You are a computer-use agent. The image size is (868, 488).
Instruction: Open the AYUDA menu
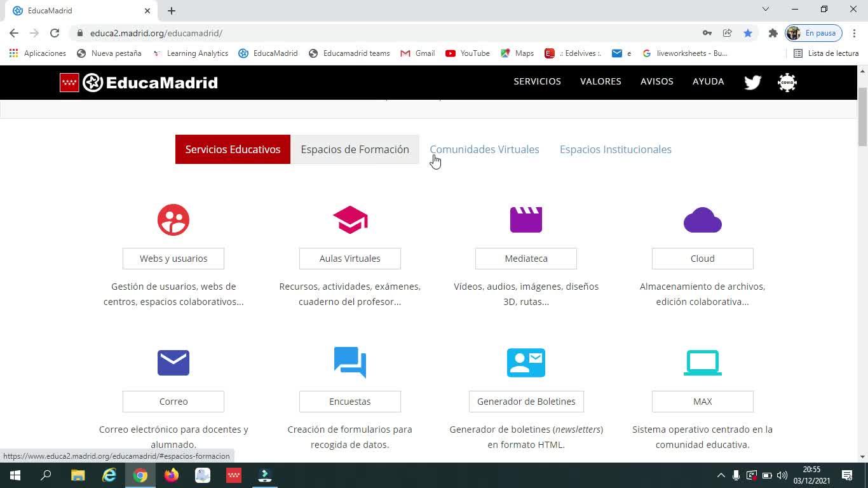pos(709,81)
